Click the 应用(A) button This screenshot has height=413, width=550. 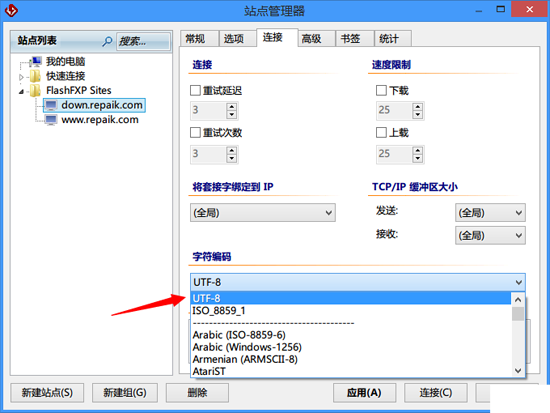[364, 393]
